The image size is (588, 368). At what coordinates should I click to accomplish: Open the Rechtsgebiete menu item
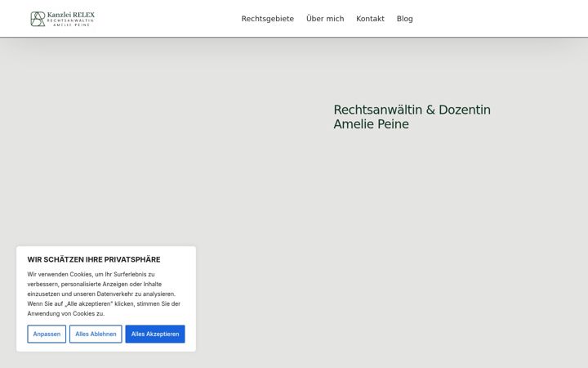(x=267, y=19)
